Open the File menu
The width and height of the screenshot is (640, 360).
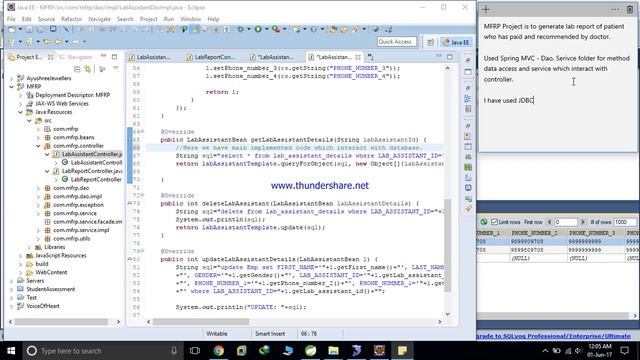click(11, 19)
